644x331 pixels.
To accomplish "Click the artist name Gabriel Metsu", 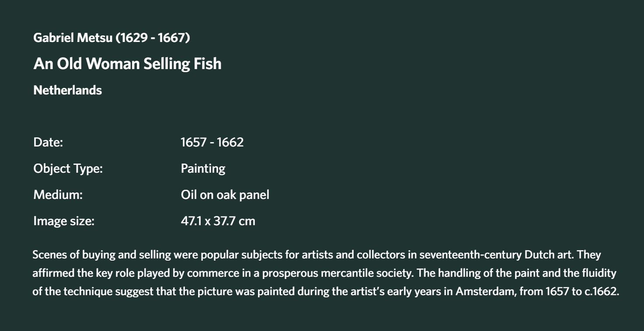I will point(73,38).
